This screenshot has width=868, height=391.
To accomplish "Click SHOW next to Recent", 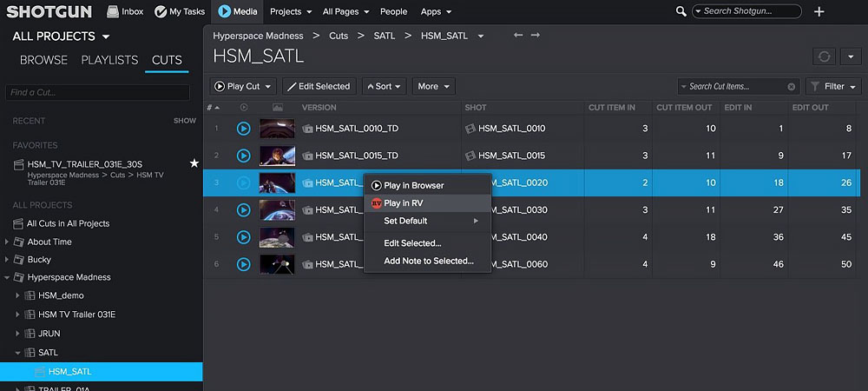I will [x=184, y=121].
